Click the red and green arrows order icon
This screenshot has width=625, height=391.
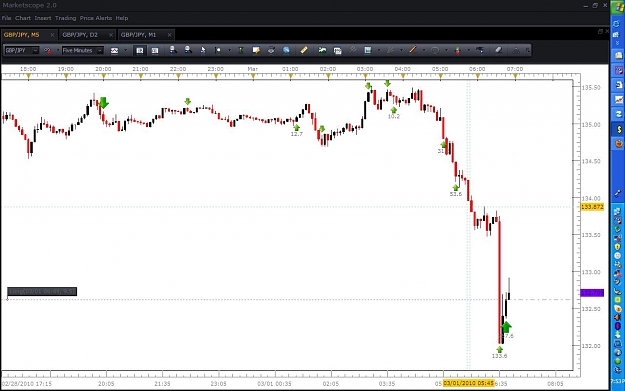[458, 50]
